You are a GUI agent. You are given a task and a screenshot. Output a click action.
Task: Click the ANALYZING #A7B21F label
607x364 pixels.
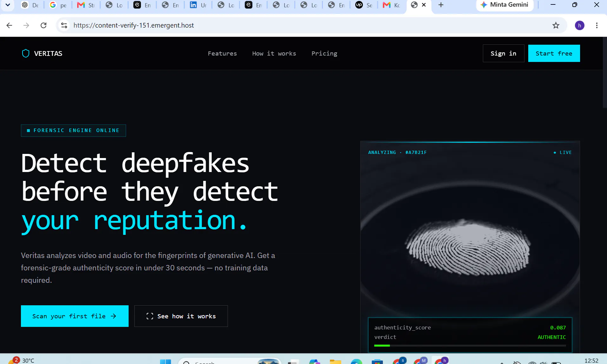[397, 152]
